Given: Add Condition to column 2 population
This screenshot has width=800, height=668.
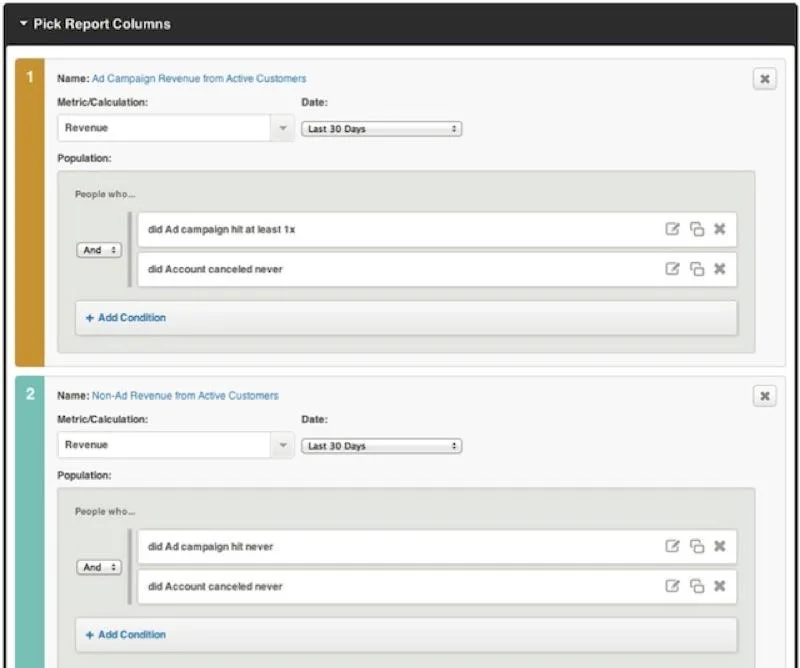Looking at the screenshot, I should point(406,635).
